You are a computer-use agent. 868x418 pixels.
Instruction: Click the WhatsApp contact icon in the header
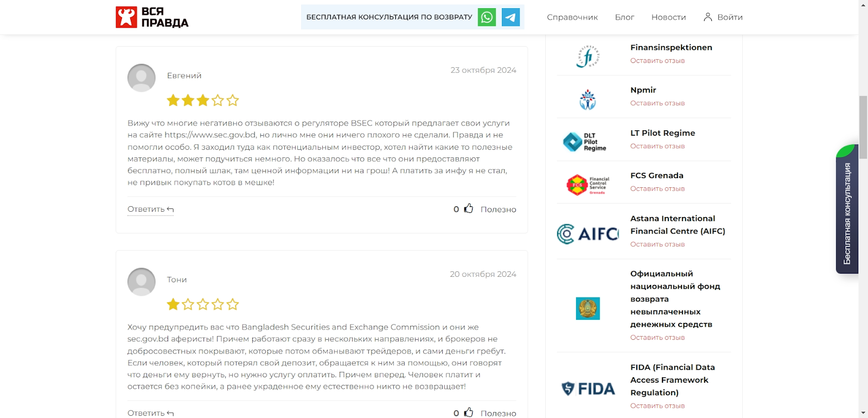487,17
